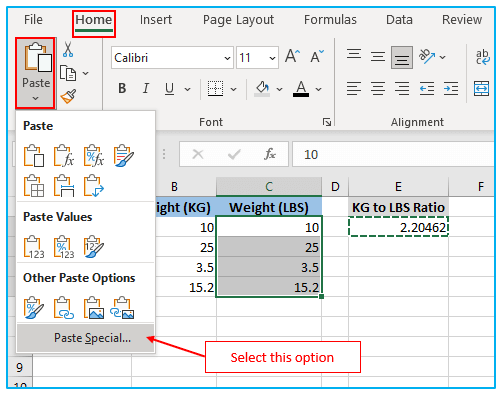
Task: Expand the Copy dropdown arrow
Action: pyautogui.click(x=86, y=73)
